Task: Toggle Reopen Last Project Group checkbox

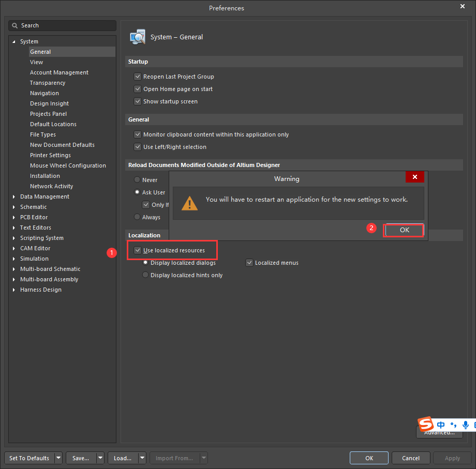Action: pyautogui.click(x=138, y=77)
